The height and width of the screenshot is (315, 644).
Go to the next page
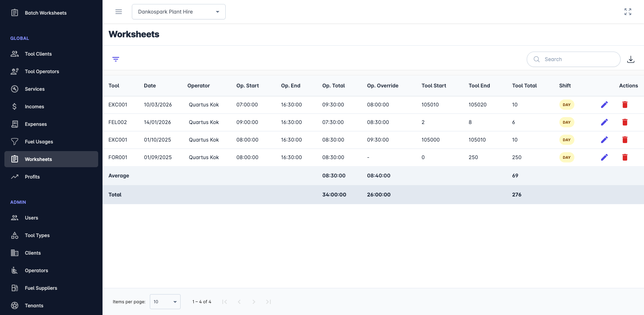click(x=254, y=302)
